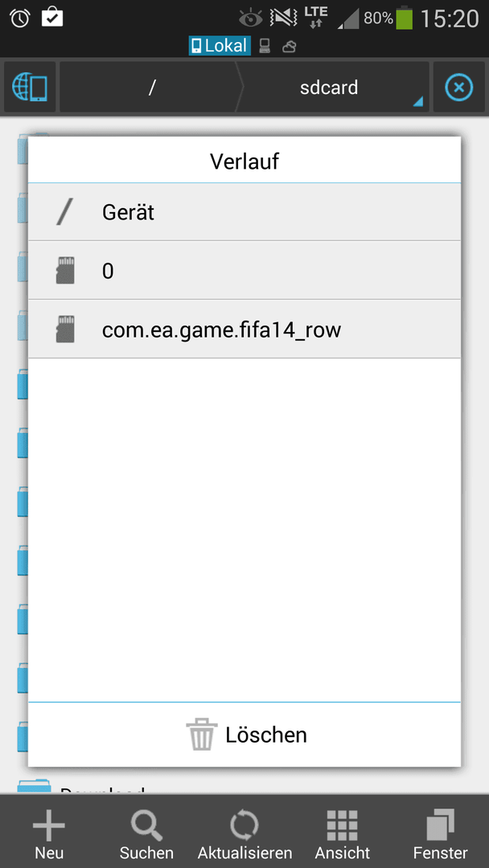Create a new item with the Neu plus icon
Image resolution: width=489 pixels, height=868 pixels.
pos(49,832)
